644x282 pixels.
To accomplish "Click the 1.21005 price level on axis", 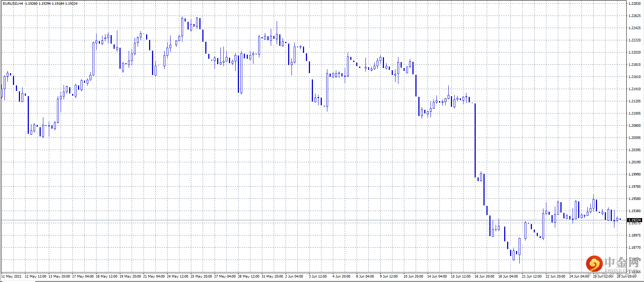I will 635,113.
